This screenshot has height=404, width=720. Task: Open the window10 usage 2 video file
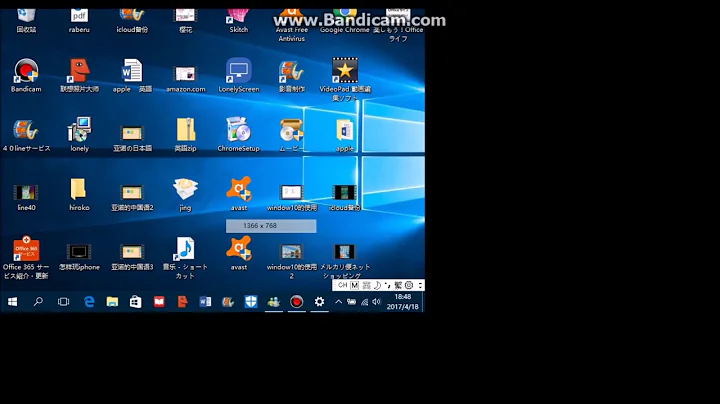click(292, 252)
